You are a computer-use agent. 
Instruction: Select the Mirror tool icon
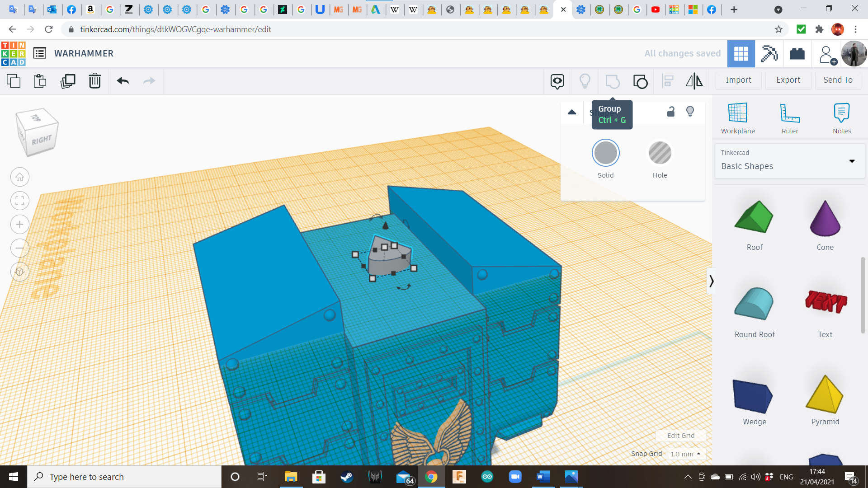point(694,81)
